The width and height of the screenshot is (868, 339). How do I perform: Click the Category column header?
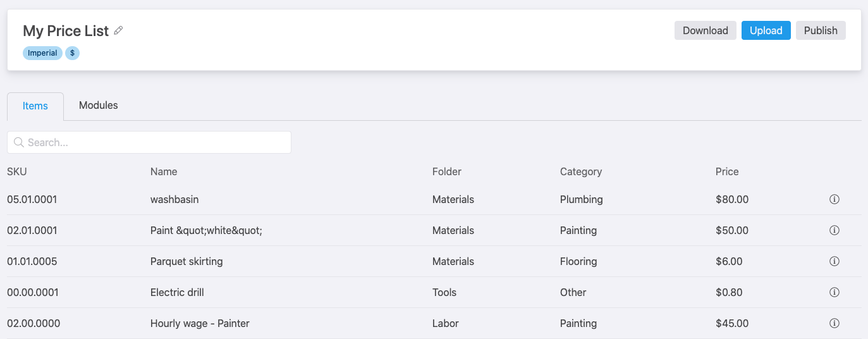[581, 171]
